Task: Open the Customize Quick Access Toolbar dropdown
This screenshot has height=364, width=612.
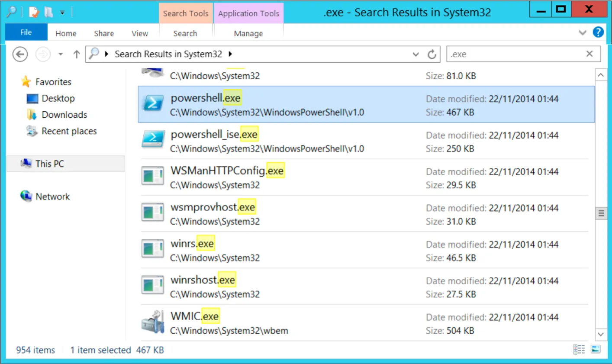Action: 62,13
